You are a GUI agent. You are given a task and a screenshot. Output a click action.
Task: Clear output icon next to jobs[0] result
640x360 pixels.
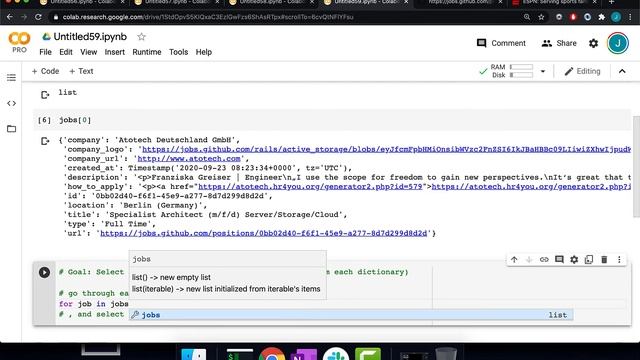45,141
